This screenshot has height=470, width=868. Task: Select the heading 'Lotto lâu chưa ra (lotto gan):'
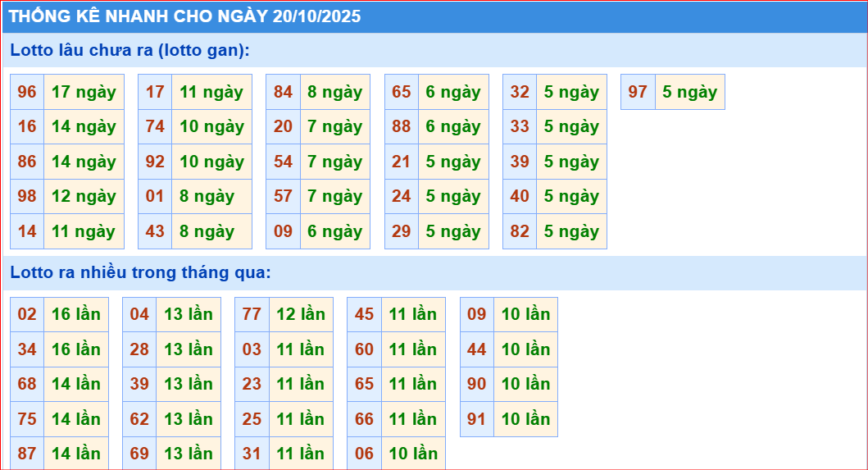[130, 50]
